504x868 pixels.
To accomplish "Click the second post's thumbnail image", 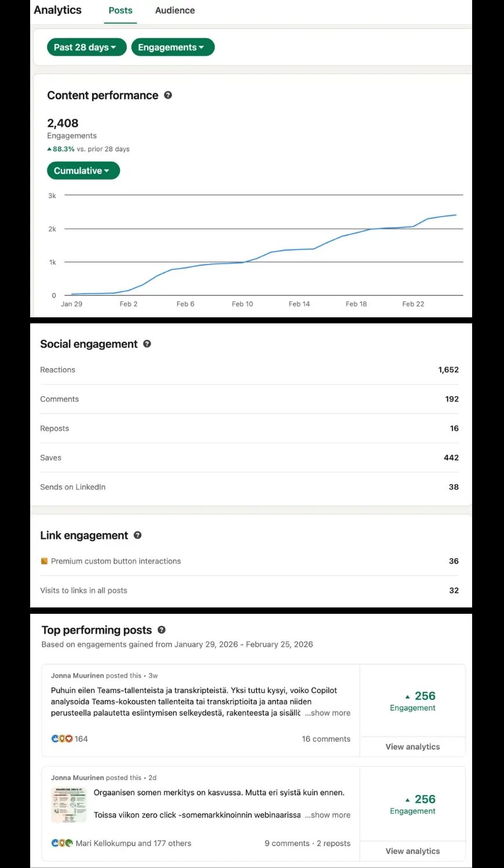I will coord(68,805).
